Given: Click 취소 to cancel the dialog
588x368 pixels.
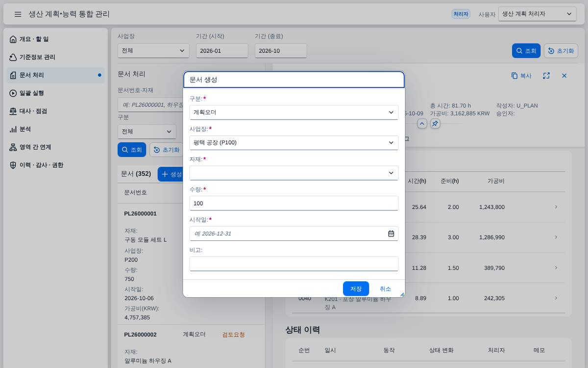Looking at the screenshot, I should 385,289.
